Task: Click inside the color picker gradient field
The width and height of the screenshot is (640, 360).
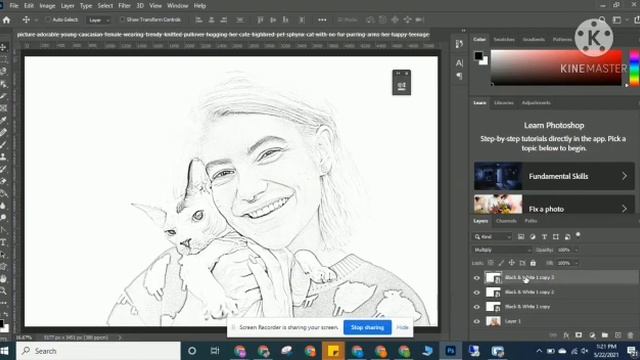Action: coord(556,67)
